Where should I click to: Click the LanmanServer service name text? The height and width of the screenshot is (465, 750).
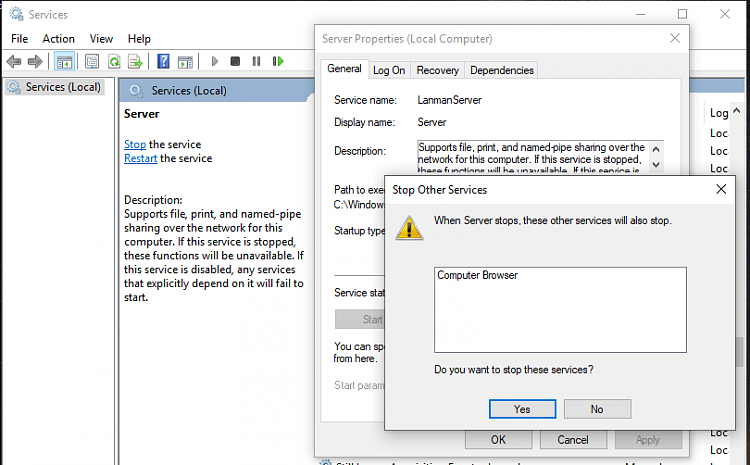coord(449,100)
